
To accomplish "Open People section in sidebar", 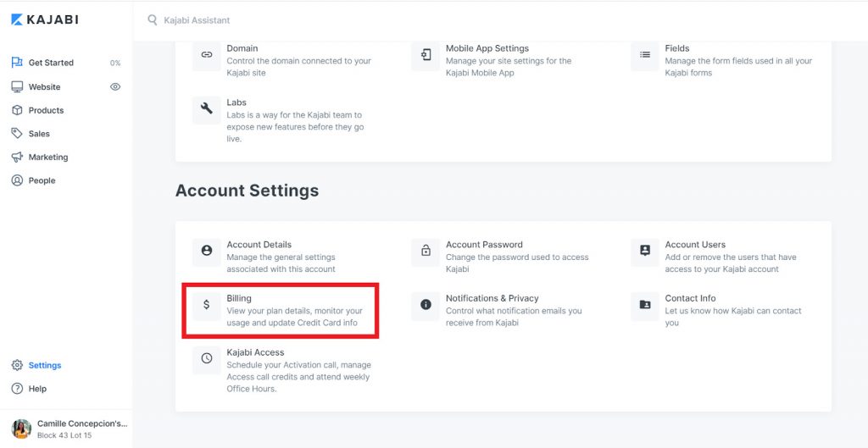I will pos(34,180).
